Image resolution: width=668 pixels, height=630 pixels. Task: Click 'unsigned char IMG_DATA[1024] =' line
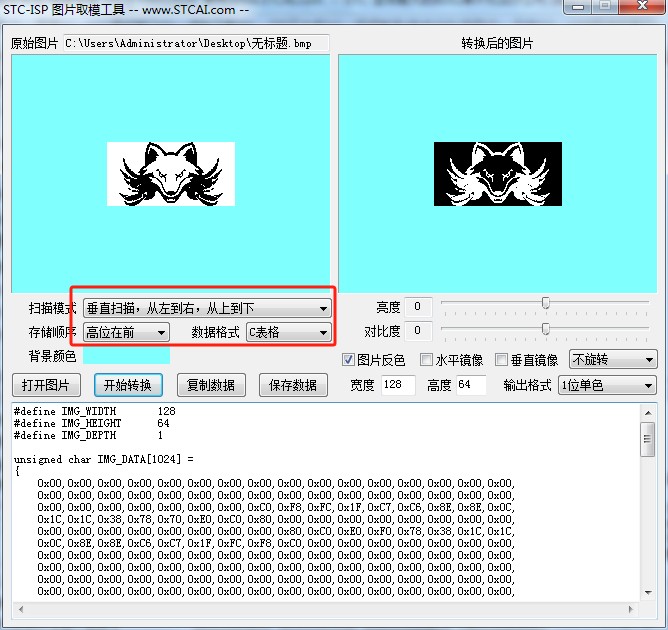(x=104, y=459)
